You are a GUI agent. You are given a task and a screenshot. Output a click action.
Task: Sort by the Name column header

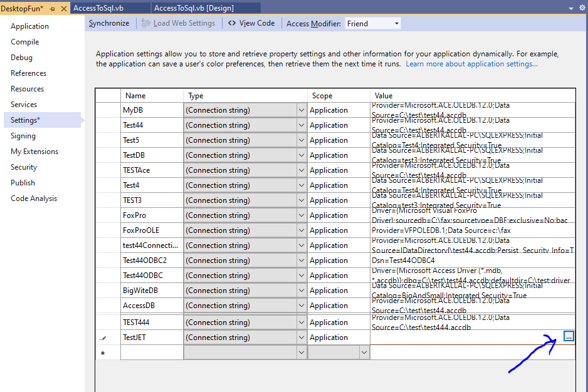tap(152, 96)
